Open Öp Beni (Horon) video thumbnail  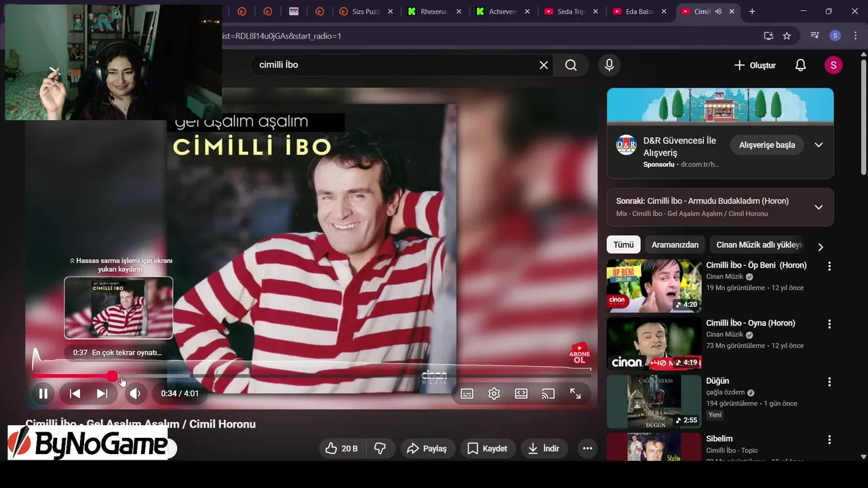pyautogui.click(x=654, y=286)
